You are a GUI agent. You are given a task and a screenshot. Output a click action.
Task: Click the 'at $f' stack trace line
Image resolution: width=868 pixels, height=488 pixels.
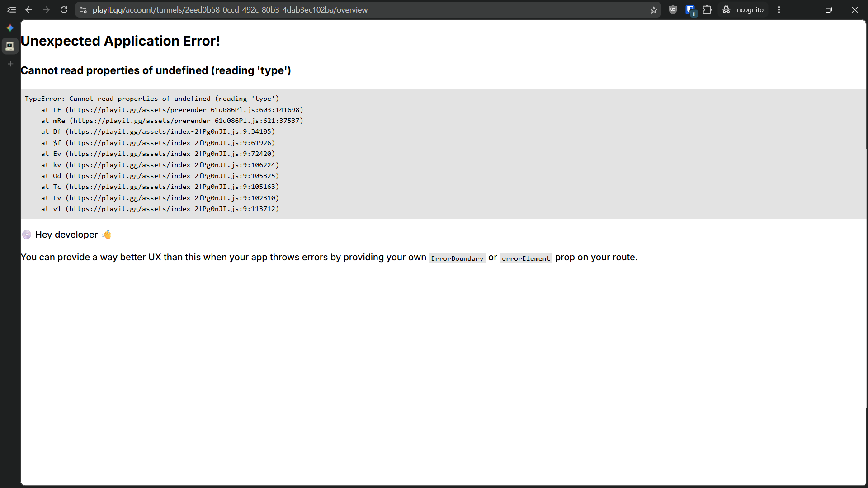point(158,143)
